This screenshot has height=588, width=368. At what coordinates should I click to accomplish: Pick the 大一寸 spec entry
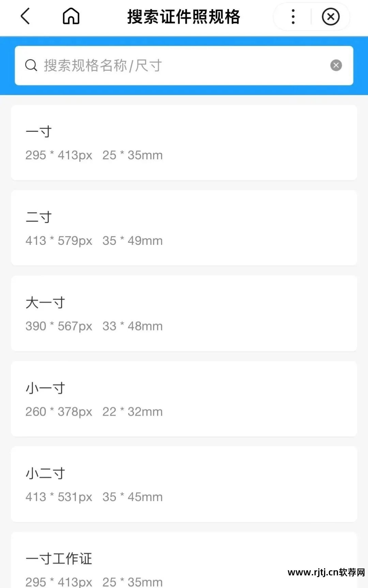[184, 314]
